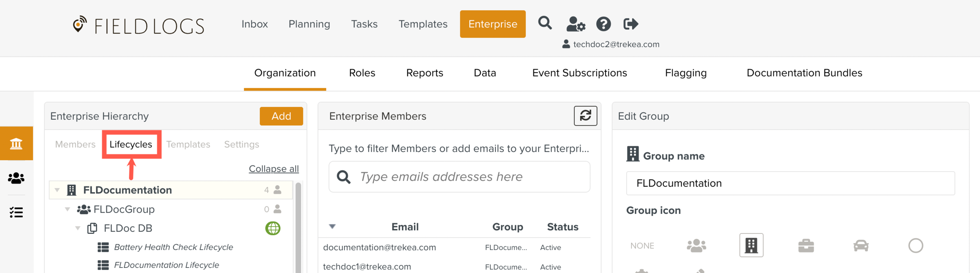Open the groups people sidebar icon
980x273 pixels.
(16, 178)
